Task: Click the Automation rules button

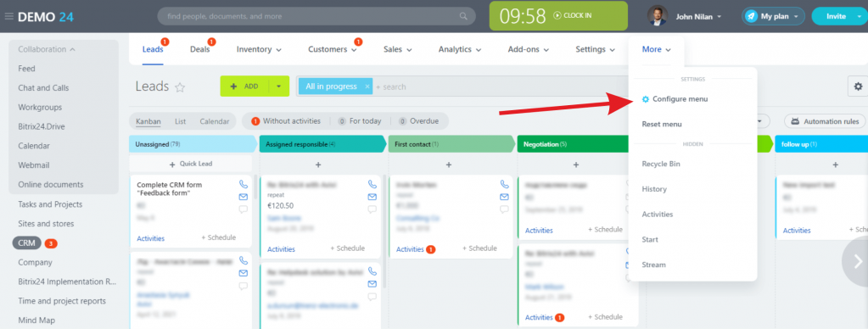Action: (x=824, y=121)
